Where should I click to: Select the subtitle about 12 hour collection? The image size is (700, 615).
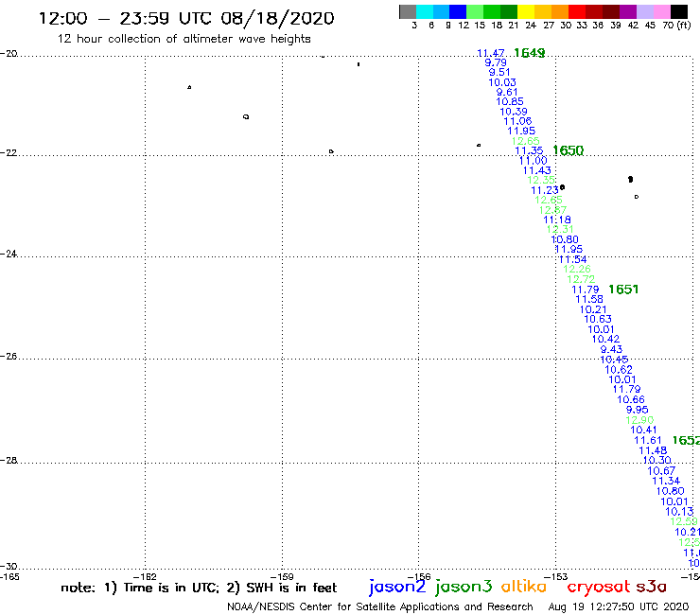(184, 39)
